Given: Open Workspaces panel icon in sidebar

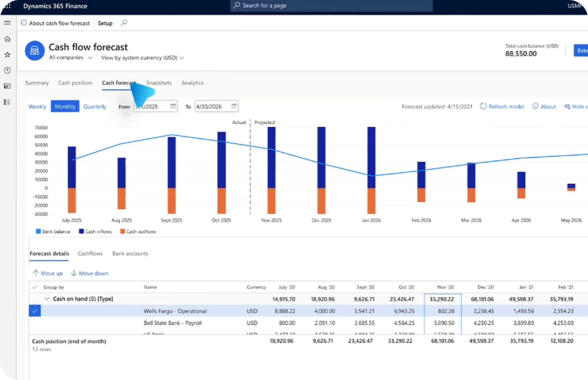Looking at the screenshot, I should click(7, 86).
